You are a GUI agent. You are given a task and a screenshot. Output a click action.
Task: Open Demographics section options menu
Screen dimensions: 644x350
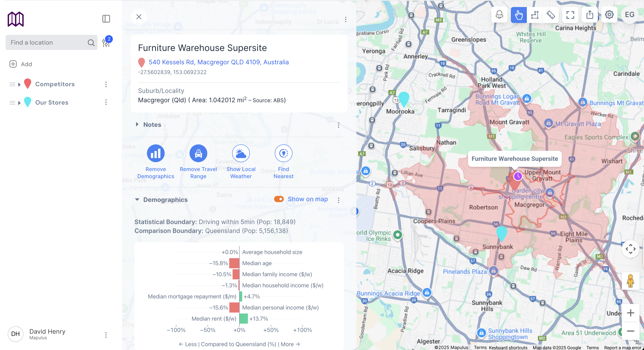338,200
